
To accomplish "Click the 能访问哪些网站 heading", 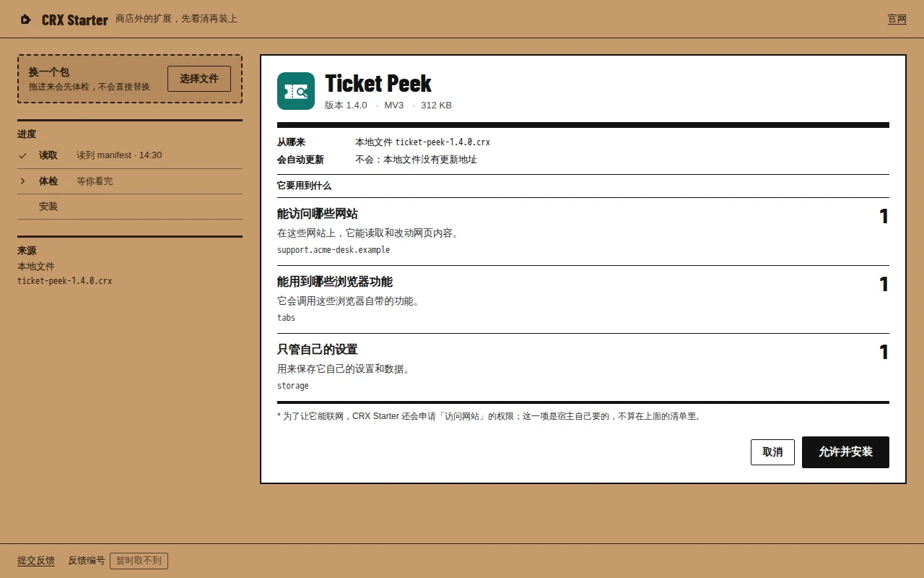I will coord(318,214).
